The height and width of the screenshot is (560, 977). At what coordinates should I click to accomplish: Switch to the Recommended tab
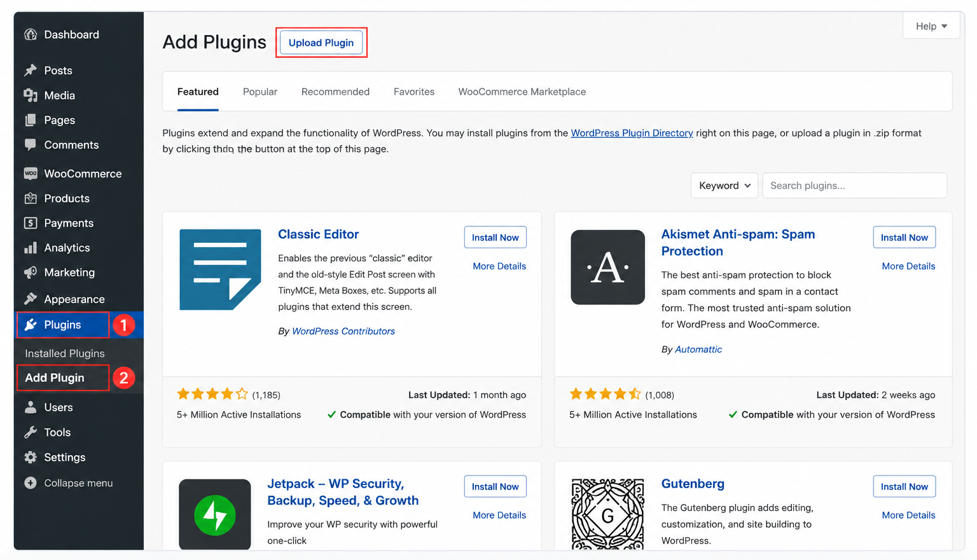(x=335, y=92)
